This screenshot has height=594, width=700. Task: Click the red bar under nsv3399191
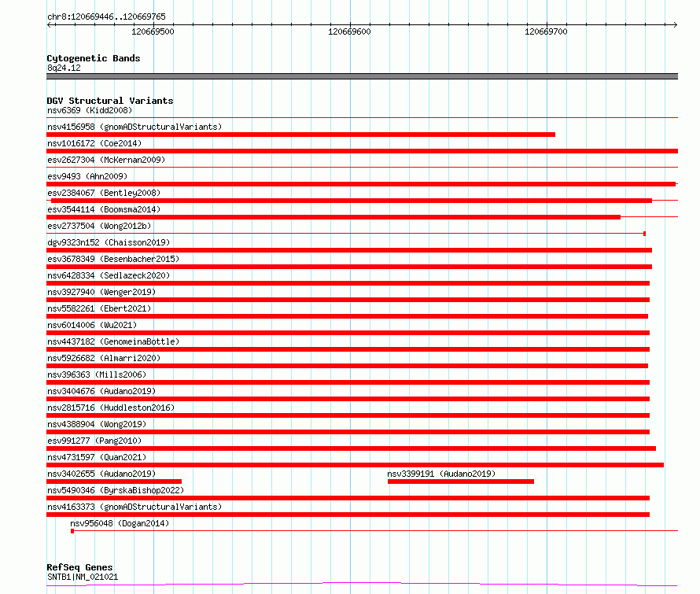pyautogui.click(x=461, y=481)
